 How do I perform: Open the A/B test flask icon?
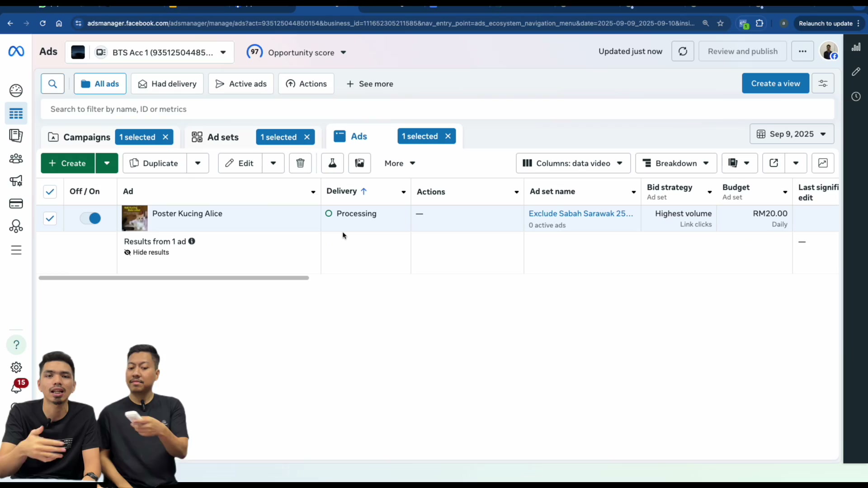click(x=332, y=163)
